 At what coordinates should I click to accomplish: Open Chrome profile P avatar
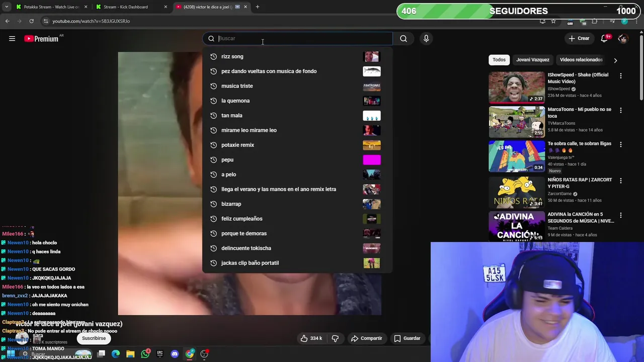click(624, 21)
